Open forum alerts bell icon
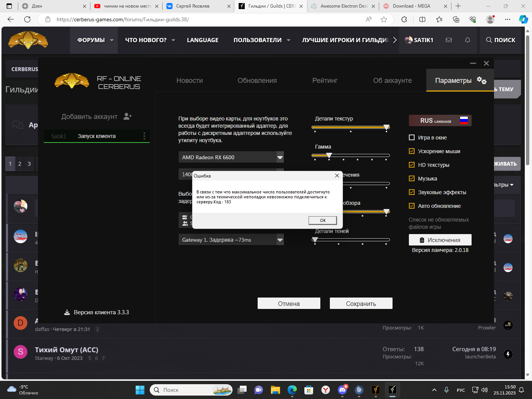 [467, 40]
